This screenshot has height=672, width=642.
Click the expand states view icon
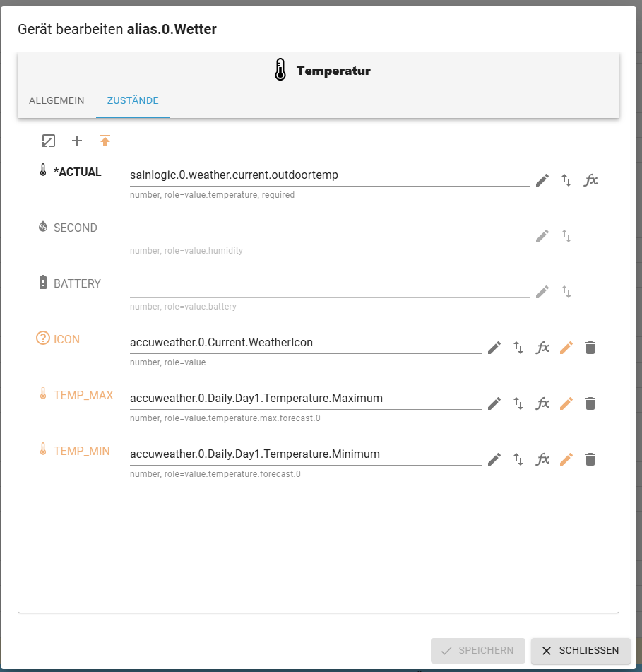pyautogui.click(x=49, y=141)
